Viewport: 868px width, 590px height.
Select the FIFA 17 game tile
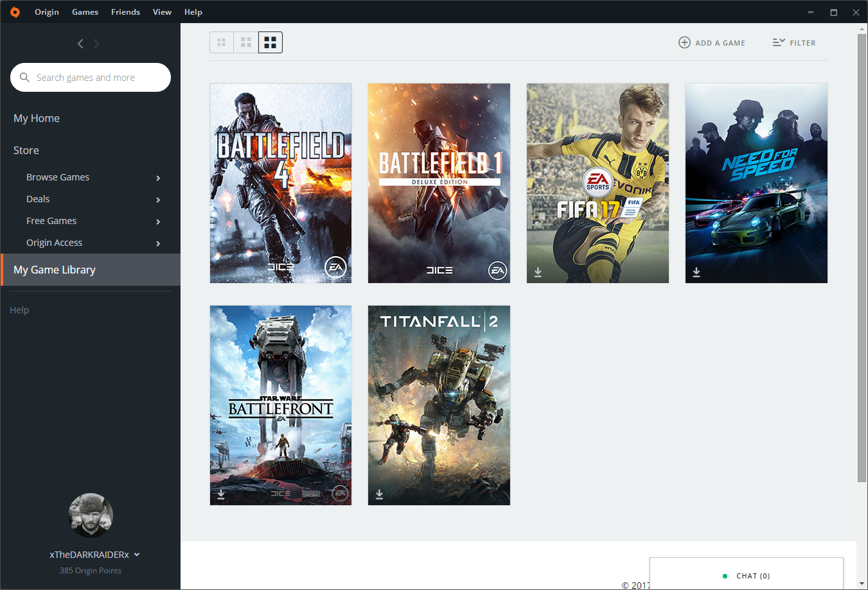598,183
